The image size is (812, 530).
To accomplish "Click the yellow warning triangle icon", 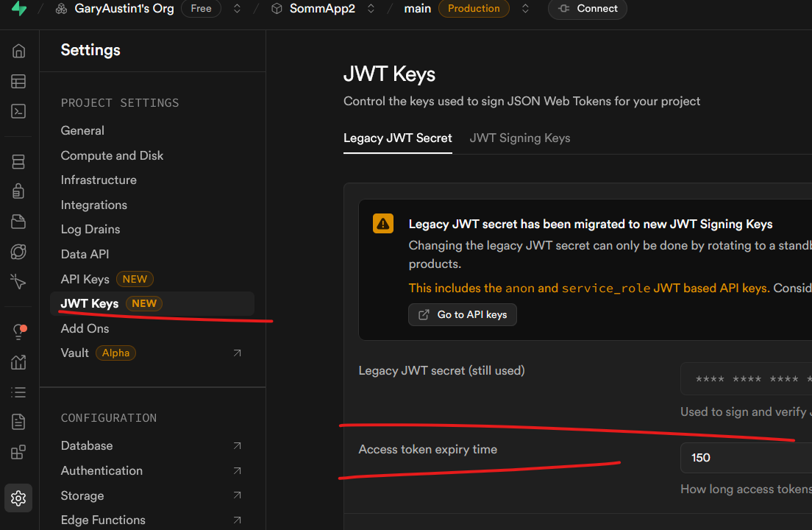I will (x=383, y=224).
